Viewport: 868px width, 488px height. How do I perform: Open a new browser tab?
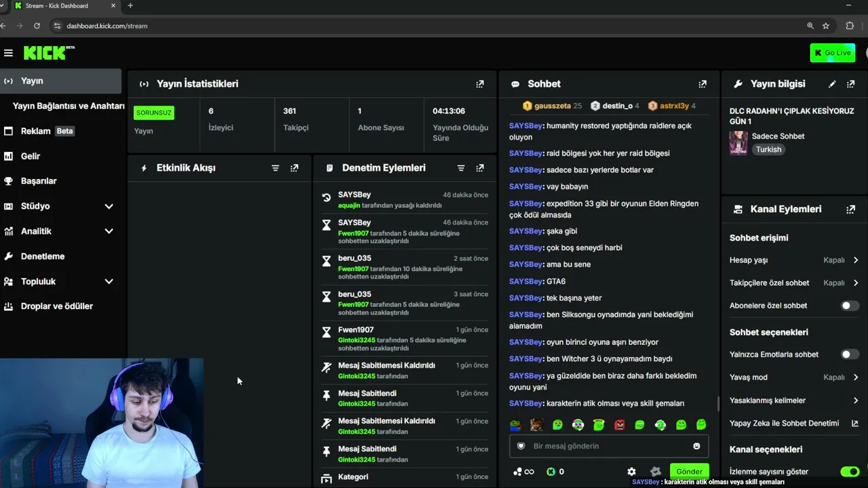pyautogui.click(x=130, y=6)
